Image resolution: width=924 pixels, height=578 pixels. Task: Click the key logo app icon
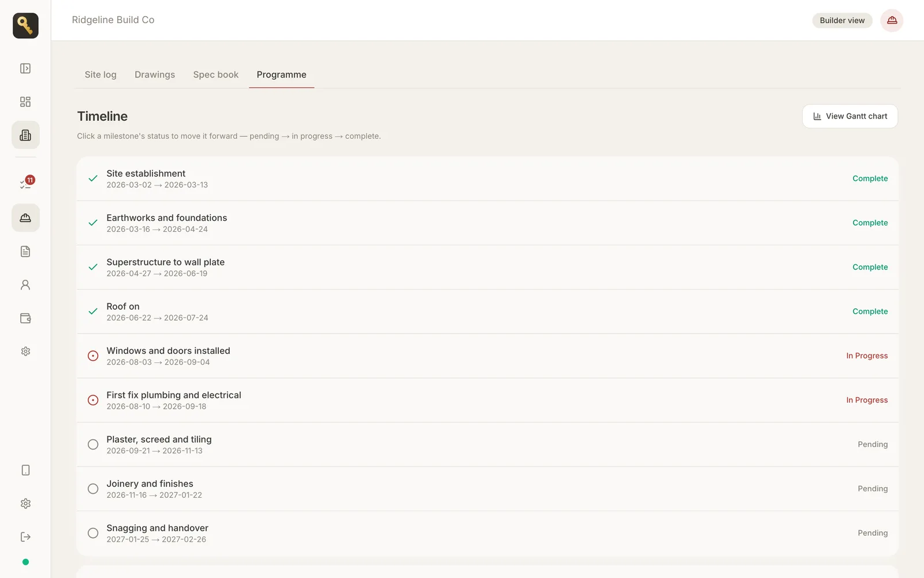point(25,25)
